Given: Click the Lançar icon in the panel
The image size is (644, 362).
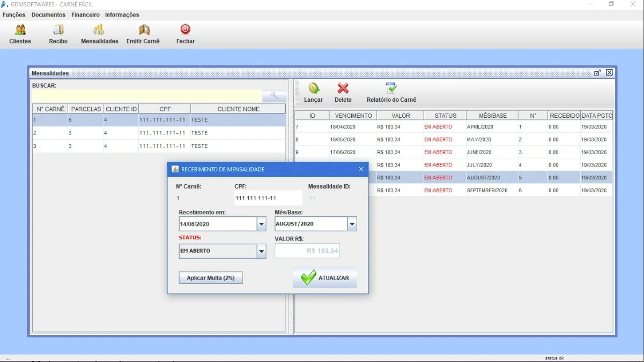Looking at the screenshot, I should [313, 89].
